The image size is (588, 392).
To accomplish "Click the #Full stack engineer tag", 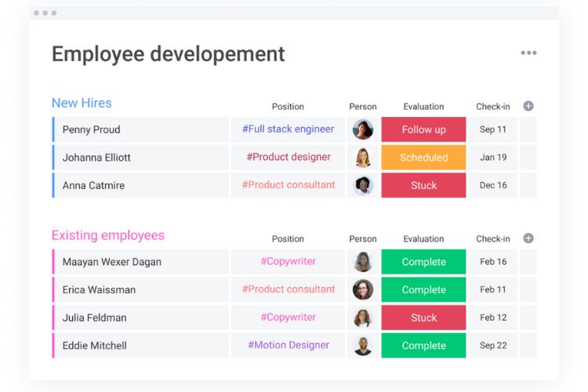I will 288,129.
